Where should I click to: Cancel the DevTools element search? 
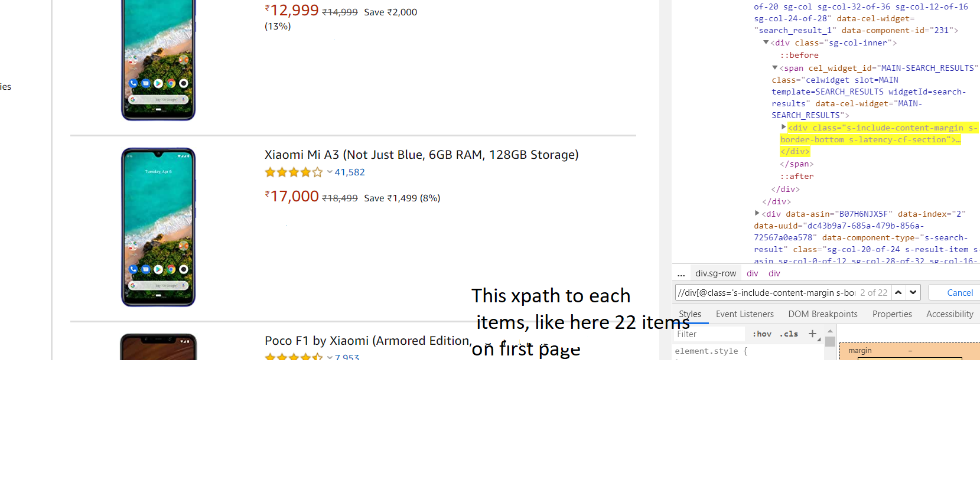(959, 292)
